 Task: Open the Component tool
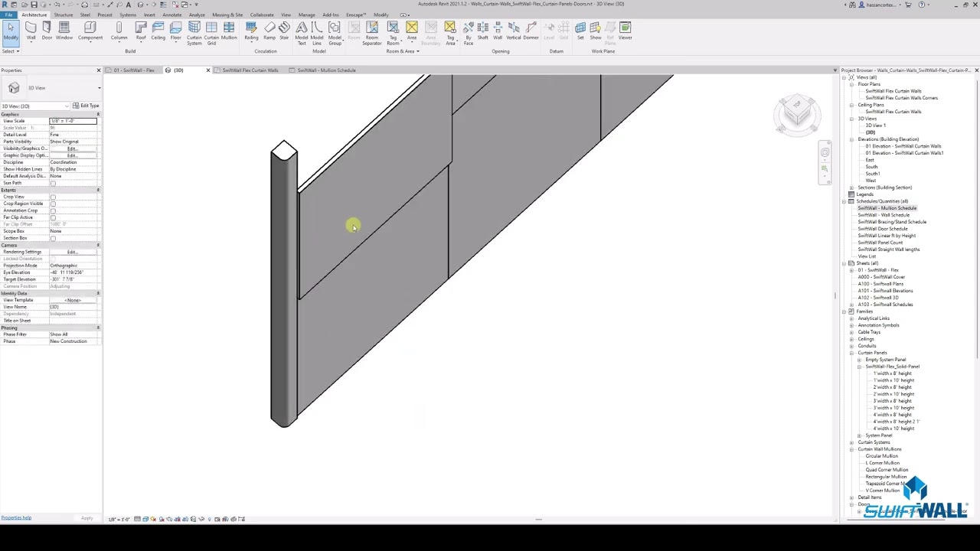pos(90,31)
